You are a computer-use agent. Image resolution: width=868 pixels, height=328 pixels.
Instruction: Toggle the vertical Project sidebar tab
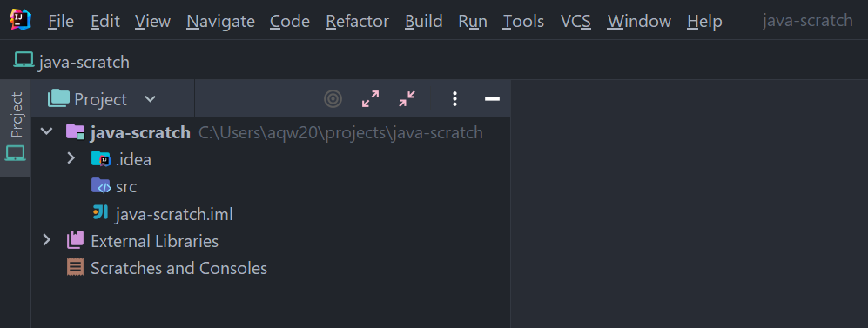(16, 128)
